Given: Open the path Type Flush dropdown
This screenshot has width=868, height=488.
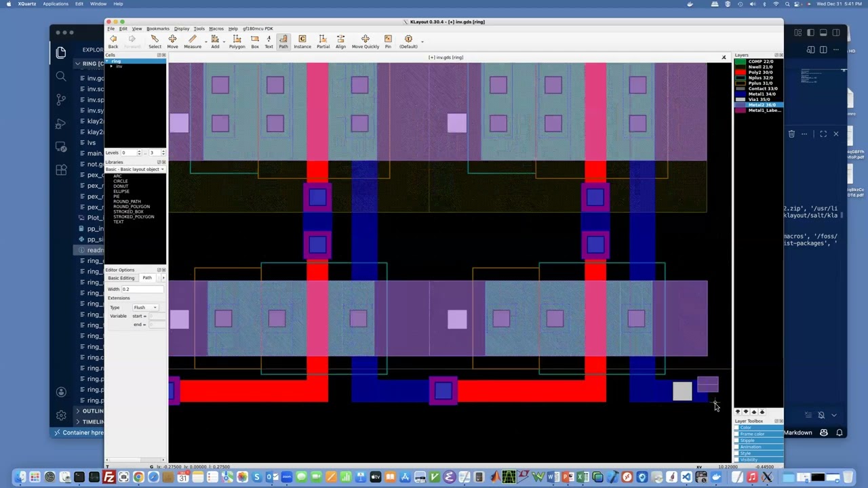Looking at the screenshot, I should click(x=145, y=307).
